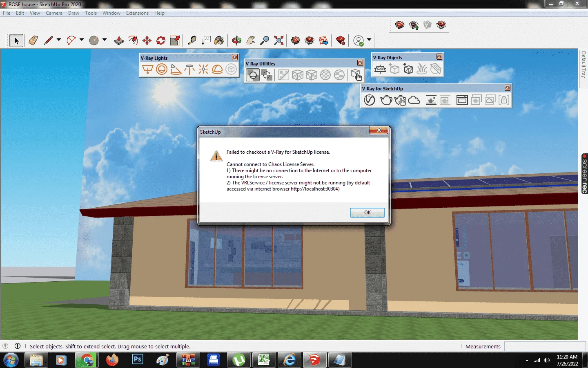The height and width of the screenshot is (368, 588).
Task: Add a V-Ray Infinite Plane
Action: coord(380,69)
